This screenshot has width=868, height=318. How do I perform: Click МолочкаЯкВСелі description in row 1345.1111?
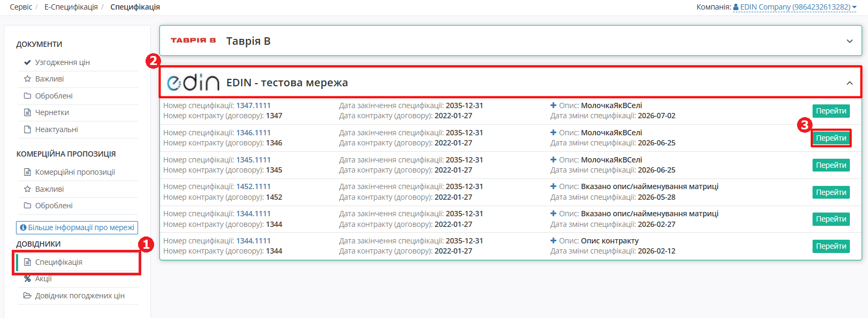point(612,160)
